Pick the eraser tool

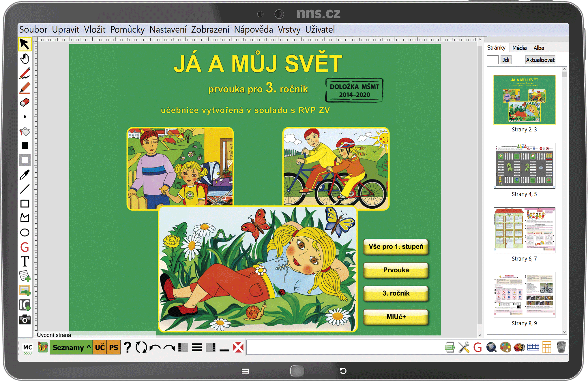point(25,102)
